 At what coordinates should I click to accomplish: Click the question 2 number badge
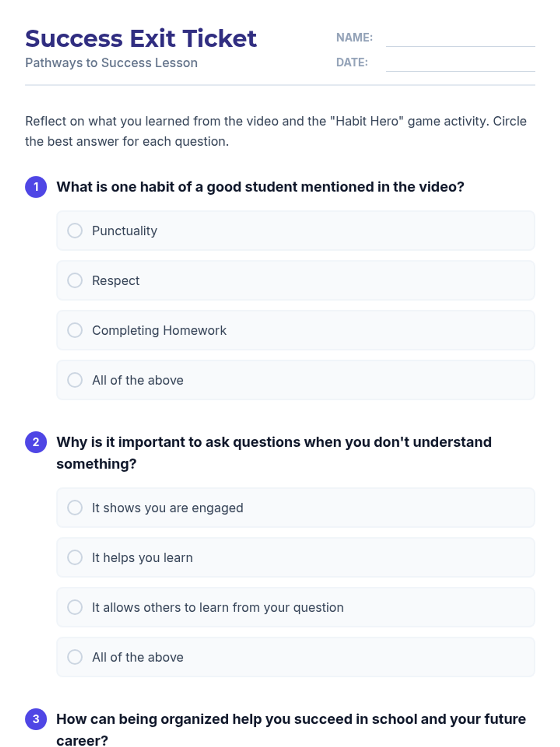click(x=36, y=442)
